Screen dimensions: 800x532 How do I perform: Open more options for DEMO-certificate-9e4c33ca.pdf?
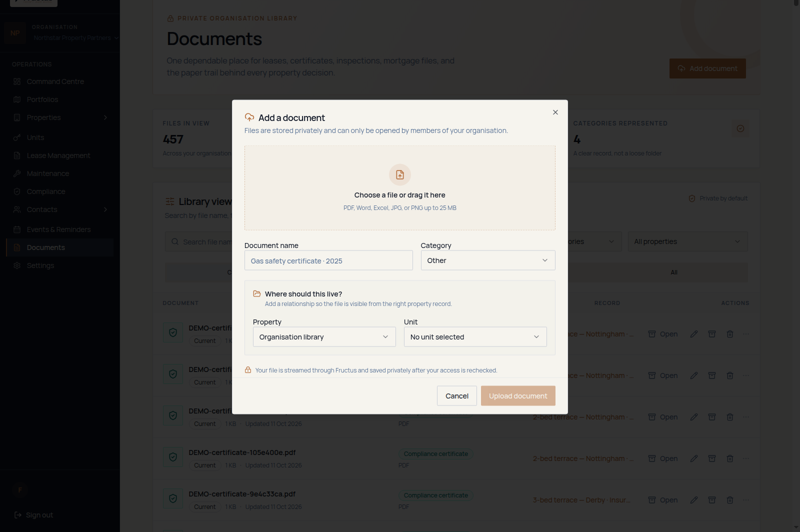[746, 500]
